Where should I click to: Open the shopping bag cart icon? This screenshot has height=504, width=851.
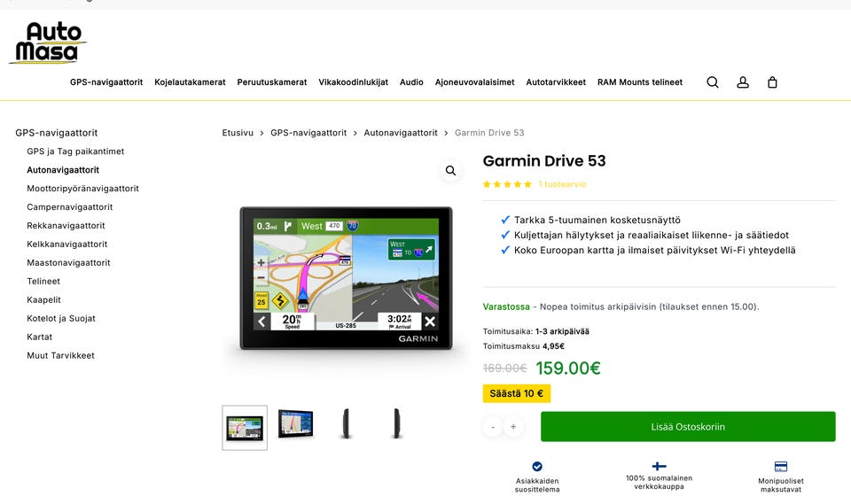772,81
